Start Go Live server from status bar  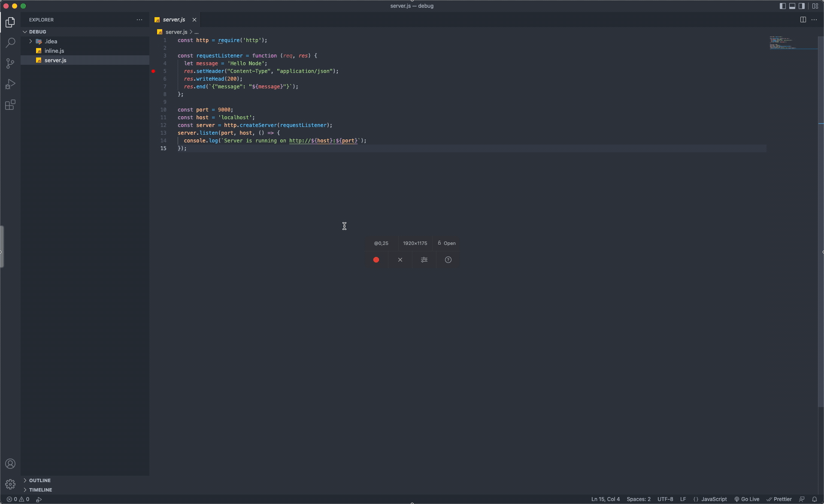point(747,499)
